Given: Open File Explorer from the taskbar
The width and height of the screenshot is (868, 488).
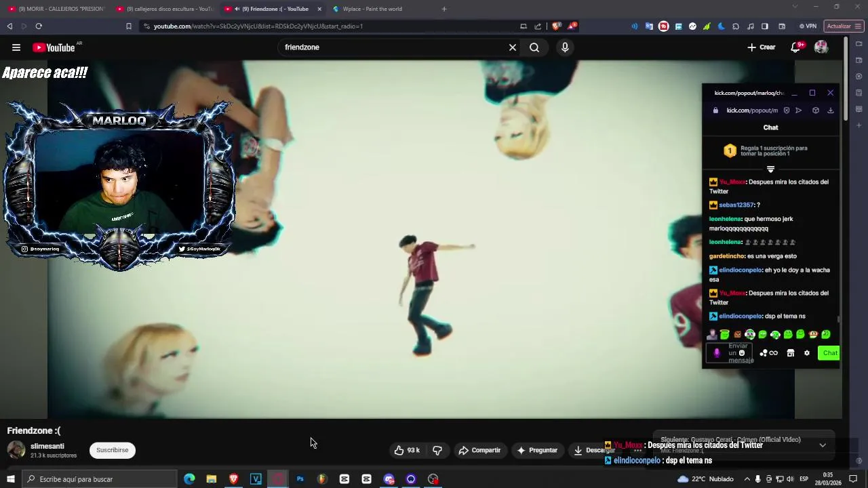Looking at the screenshot, I should coord(212,479).
